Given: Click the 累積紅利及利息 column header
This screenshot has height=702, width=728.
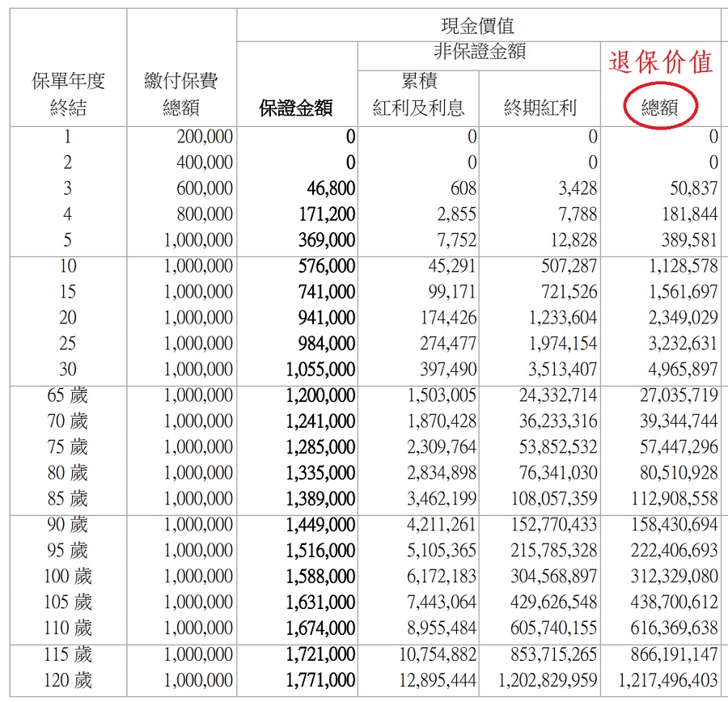Looking at the screenshot, I should click(x=418, y=95).
